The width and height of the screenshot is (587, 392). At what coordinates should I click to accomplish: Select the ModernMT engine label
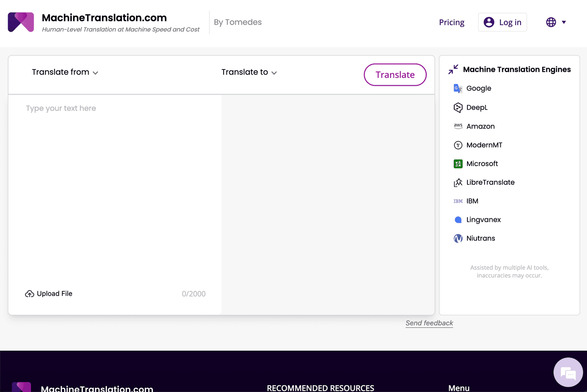click(x=484, y=145)
